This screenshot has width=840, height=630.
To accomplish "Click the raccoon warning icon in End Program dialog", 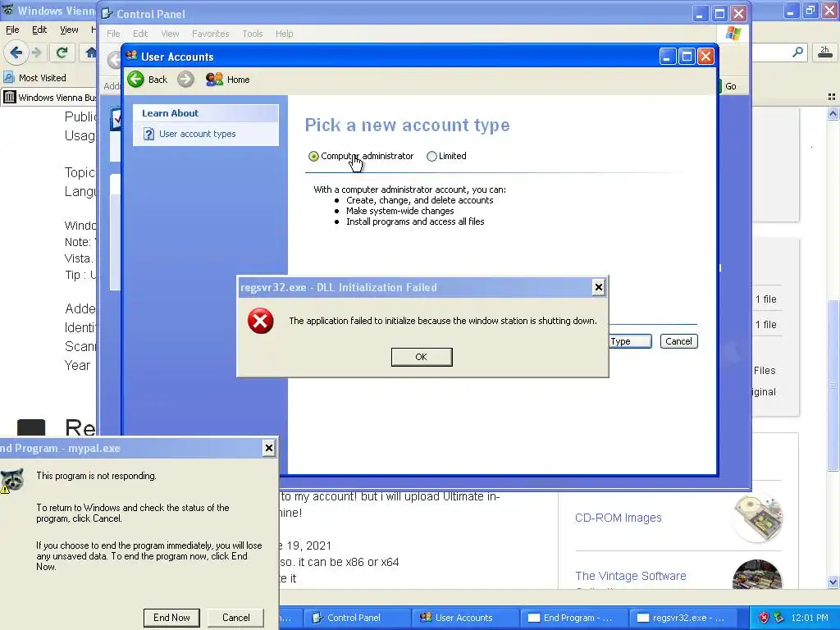I will coord(11,481).
